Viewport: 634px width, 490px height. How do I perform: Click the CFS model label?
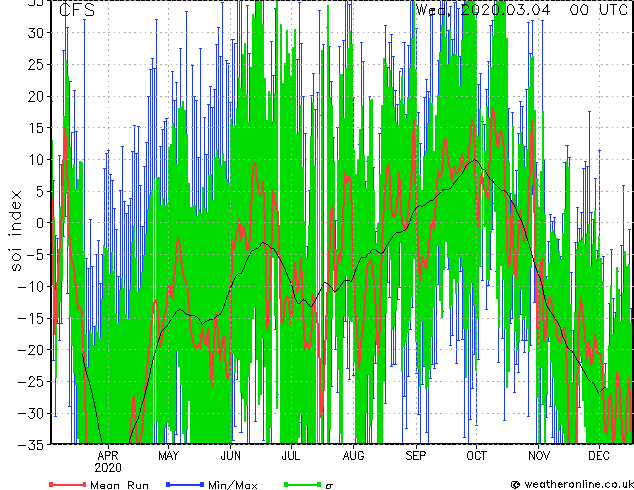coord(77,10)
